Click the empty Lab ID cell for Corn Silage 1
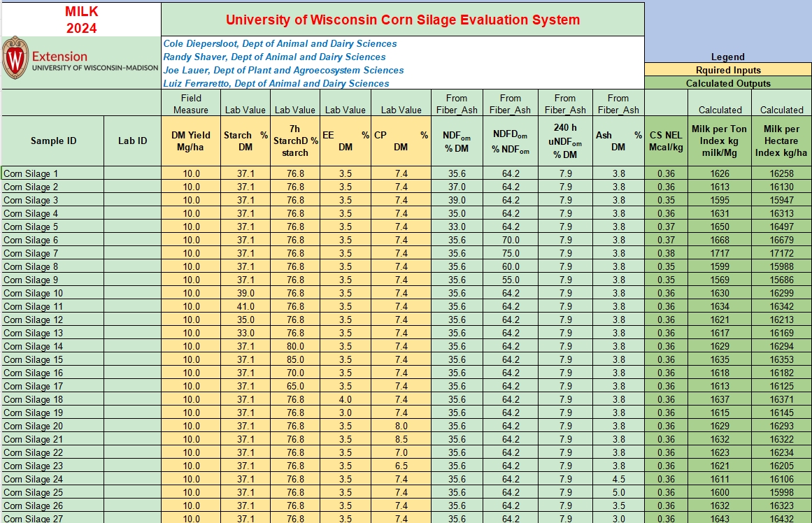The height and width of the screenshot is (523, 812). (x=133, y=173)
